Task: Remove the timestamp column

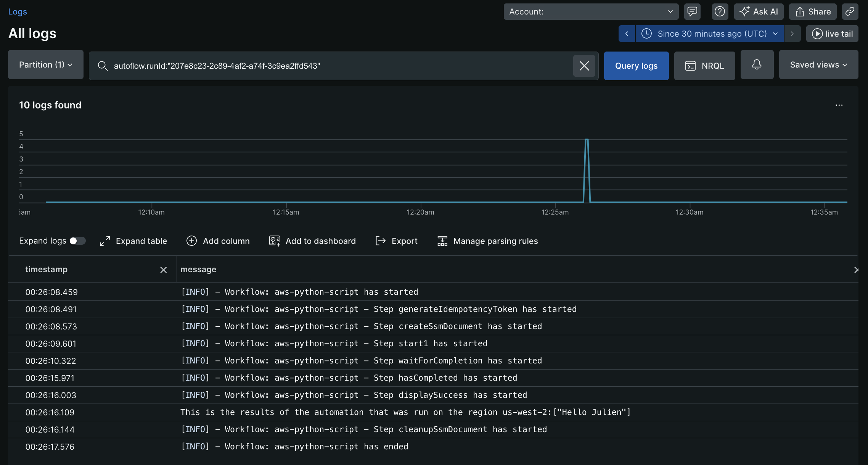Action: (164, 270)
